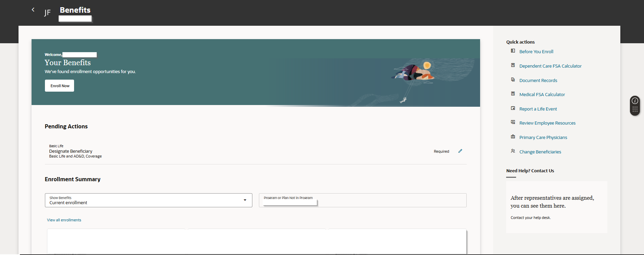Open Document Records link
Image resolution: width=644 pixels, height=255 pixels.
pyautogui.click(x=538, y=81)
